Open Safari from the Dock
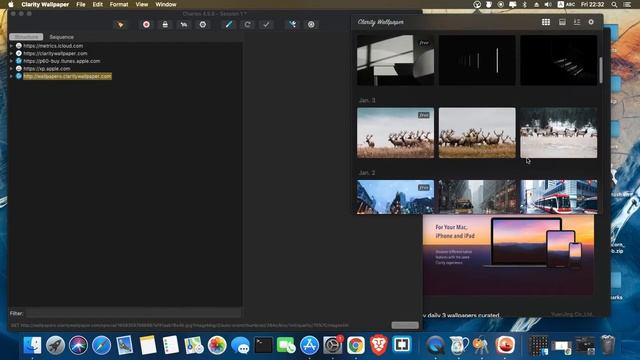The image size is (640, 360). (x=101, y=345)
